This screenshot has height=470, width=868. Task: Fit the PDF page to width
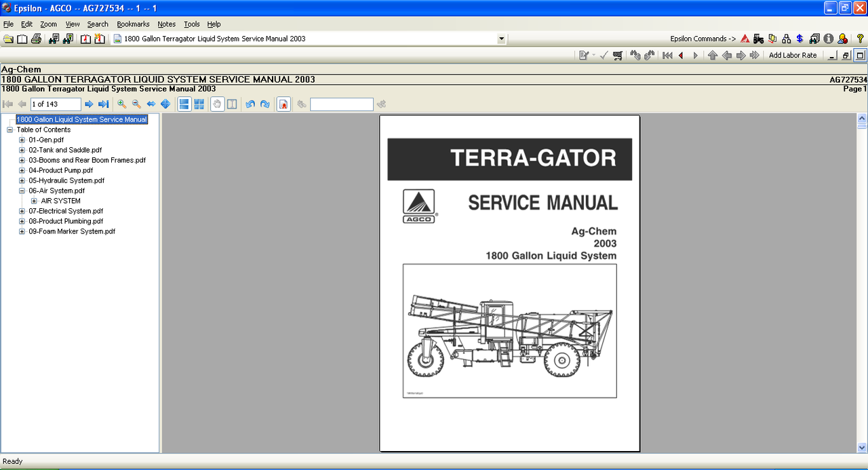click(151, 104)
